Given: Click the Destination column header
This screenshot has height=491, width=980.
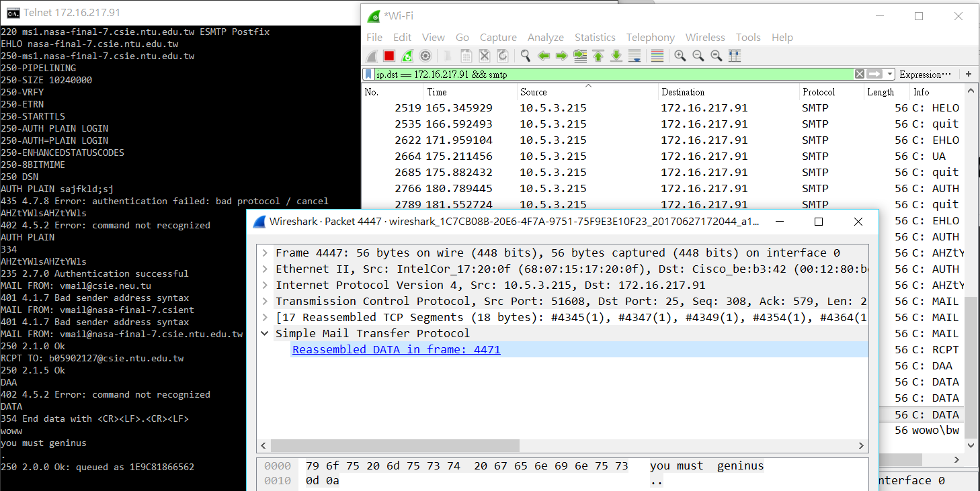Looking at the screenshot, I should (729, 92).
